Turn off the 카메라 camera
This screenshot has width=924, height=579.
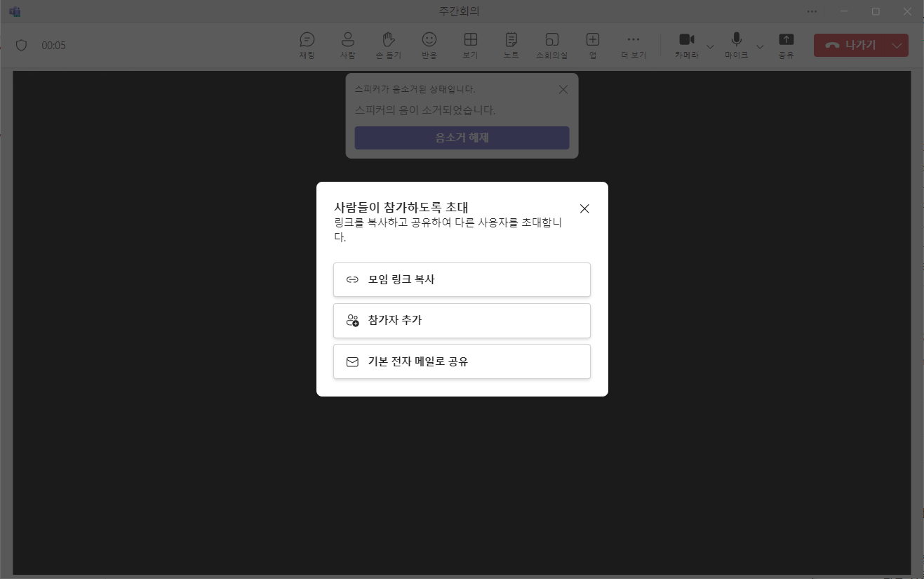[x=686, y=45]
